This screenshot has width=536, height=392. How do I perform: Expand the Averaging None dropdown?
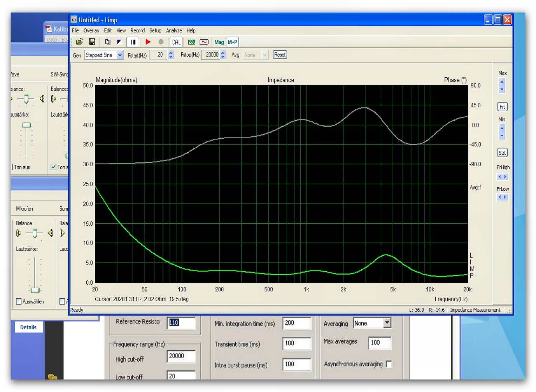click(387, 323)
